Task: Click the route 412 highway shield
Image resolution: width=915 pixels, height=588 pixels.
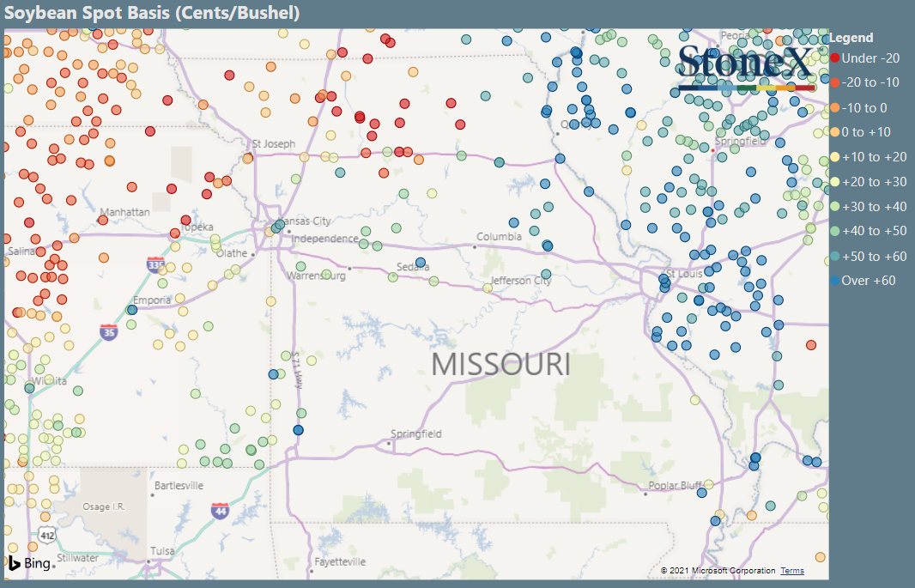Action: point(48,535)
